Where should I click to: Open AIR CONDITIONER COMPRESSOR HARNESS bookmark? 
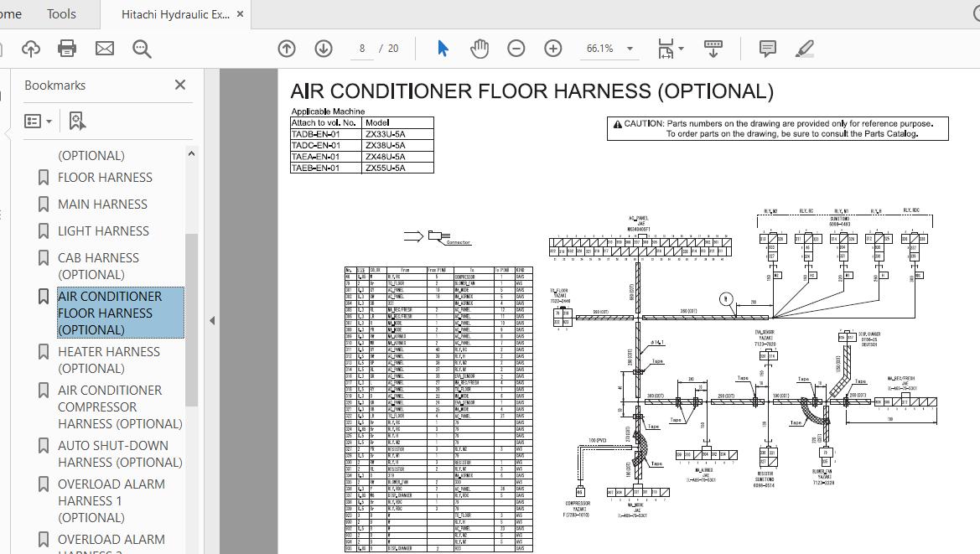120,406
